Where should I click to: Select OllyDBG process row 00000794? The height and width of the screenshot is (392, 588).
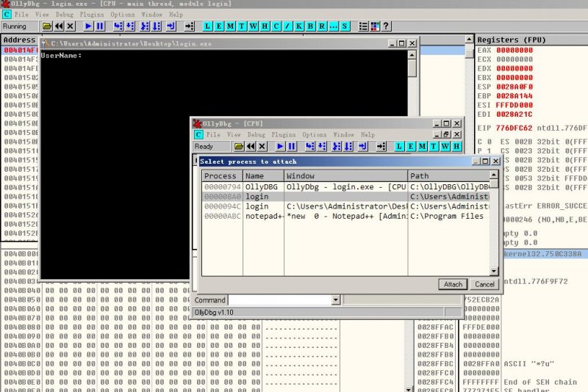[x=346, y=187]
